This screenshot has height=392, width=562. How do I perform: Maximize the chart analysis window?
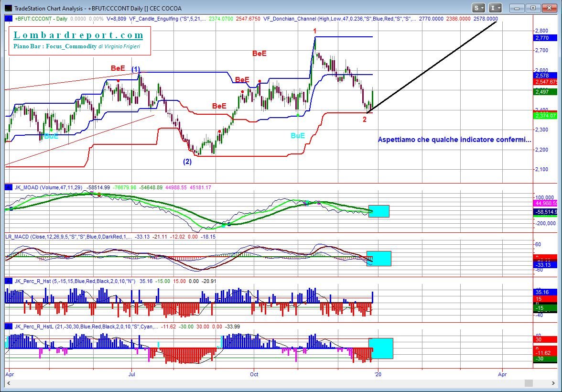coord(534,8)
